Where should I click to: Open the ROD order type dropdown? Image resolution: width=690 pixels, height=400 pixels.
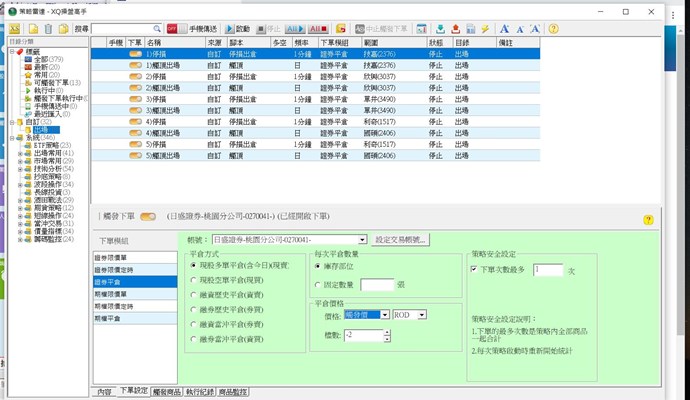tap(424, 315)
